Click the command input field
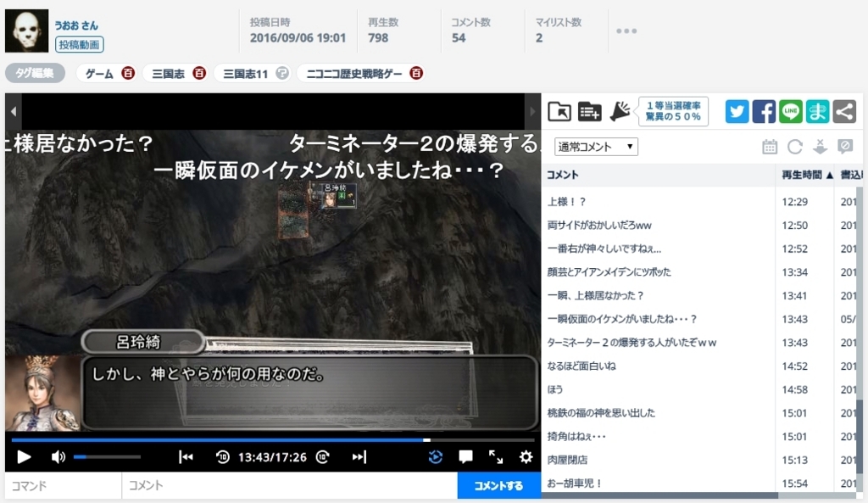Viewport: 868px width, 503px height. 63,486
